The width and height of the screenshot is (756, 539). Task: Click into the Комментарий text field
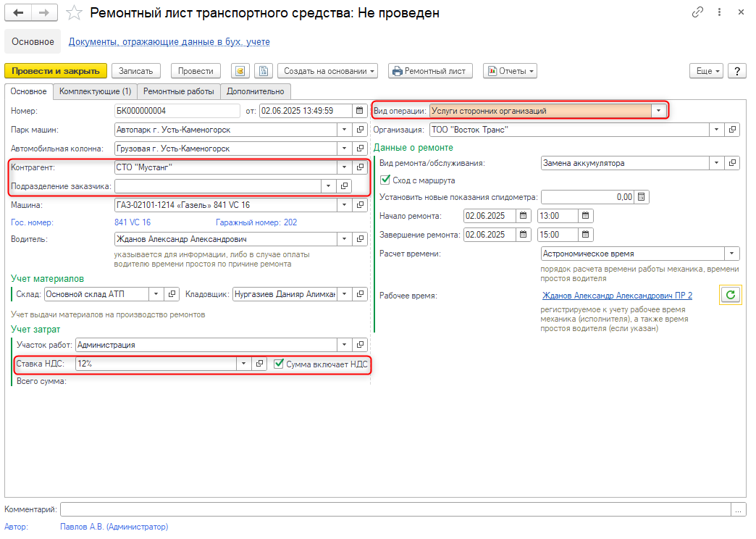click(x=395, y=510)
